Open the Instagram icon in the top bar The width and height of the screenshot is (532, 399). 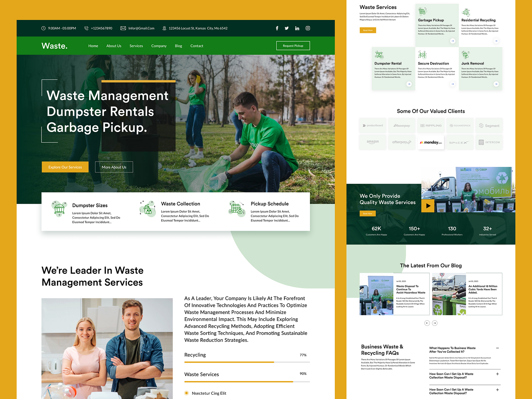pos(308,28)
